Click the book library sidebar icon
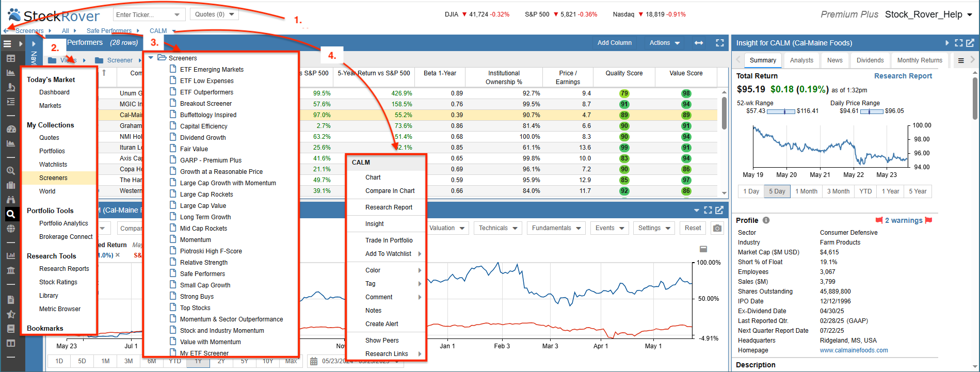This screenshot has width=980, height=372. pyautogui.click(x=10, y=329)
